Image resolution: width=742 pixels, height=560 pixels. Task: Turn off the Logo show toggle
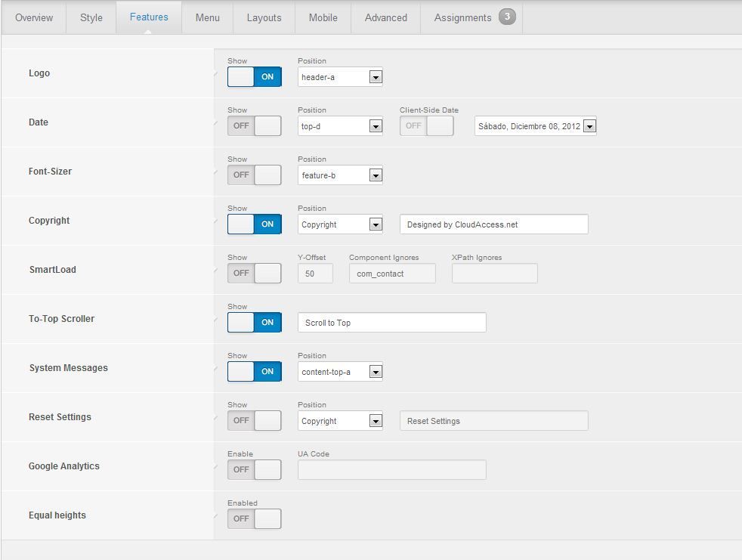click(x=255, y=76)
